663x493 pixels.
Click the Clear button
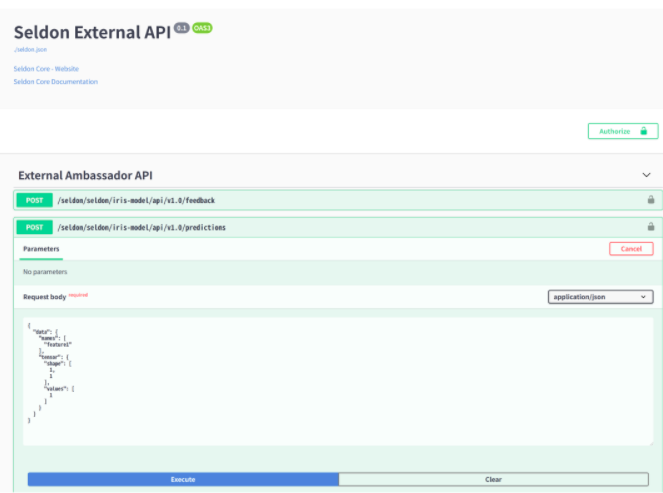tap(493, 479)
